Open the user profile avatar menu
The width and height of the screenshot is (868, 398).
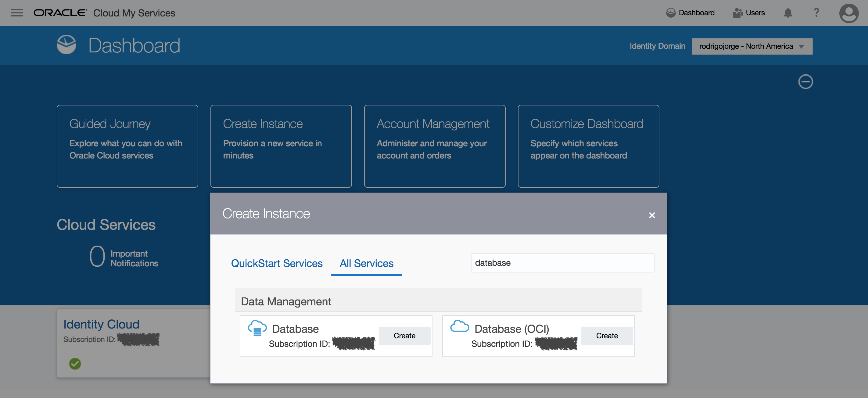[849, 13]
